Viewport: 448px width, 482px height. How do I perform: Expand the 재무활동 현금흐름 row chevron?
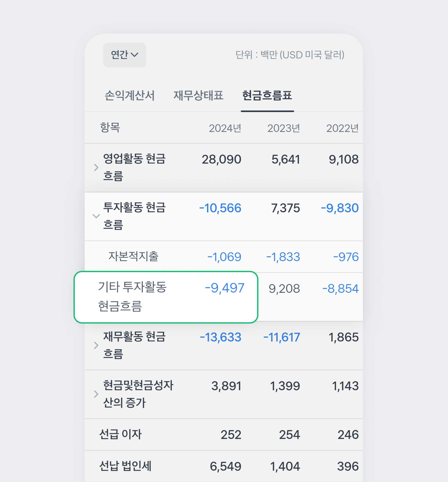96,346
